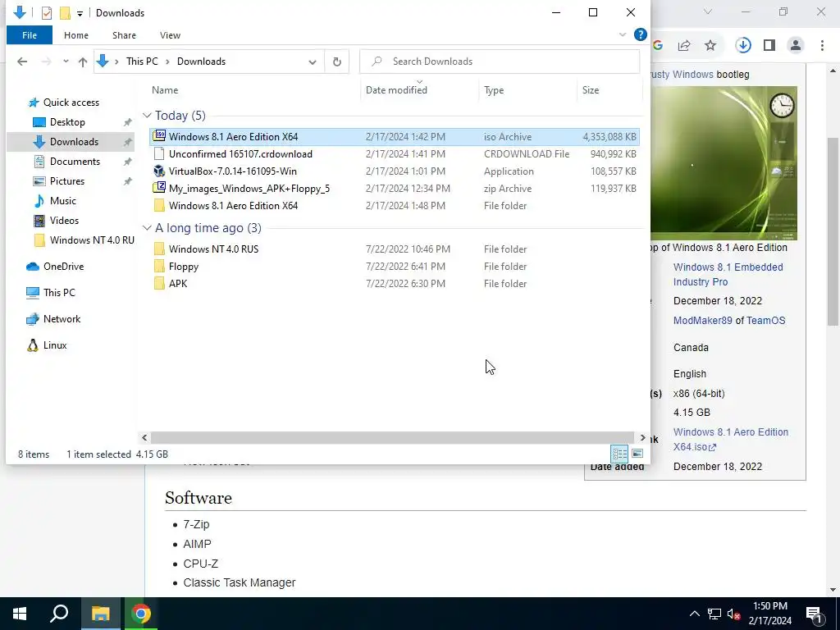This screenshot has height=630, width=840.
Task: Switch to Large icons view button
Action: pos(637,454)
